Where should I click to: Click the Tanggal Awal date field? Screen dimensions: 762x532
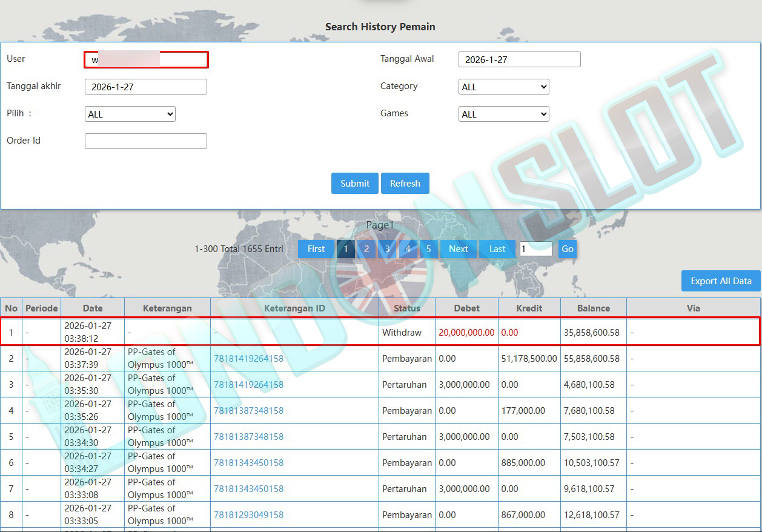point(519,59)
